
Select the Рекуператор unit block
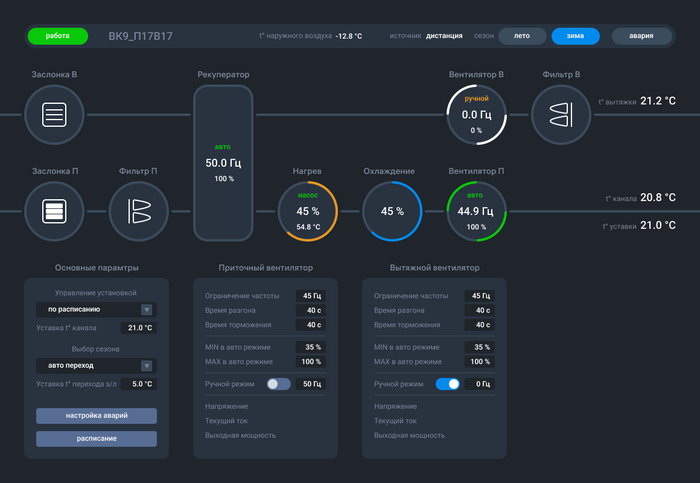point(223,163)
